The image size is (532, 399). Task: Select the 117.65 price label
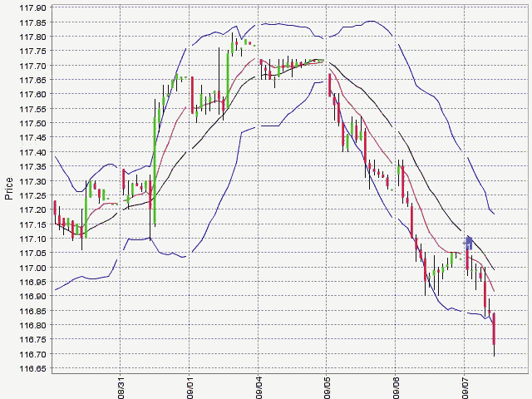tap(33, 80)
